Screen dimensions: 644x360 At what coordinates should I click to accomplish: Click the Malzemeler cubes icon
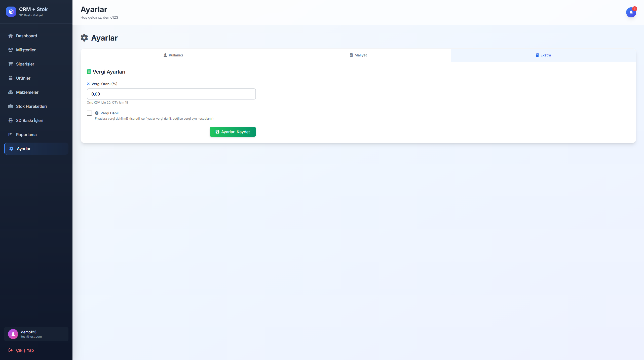(11, 92)
